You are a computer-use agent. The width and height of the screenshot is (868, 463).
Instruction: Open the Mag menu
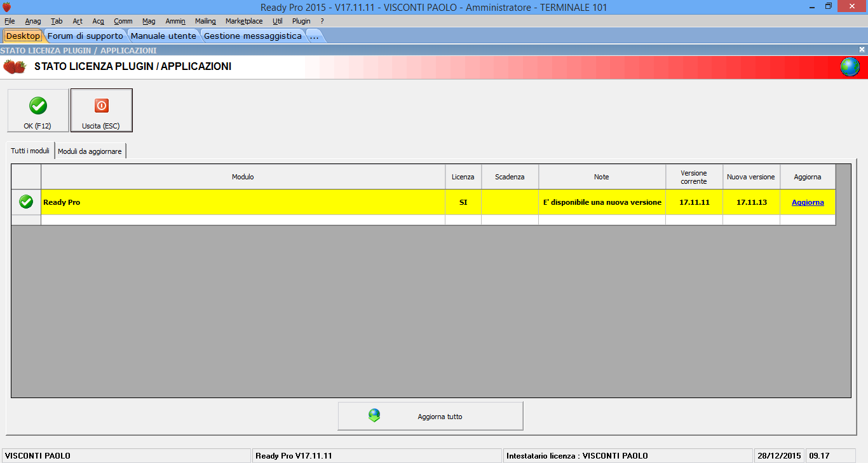point(149,21)
